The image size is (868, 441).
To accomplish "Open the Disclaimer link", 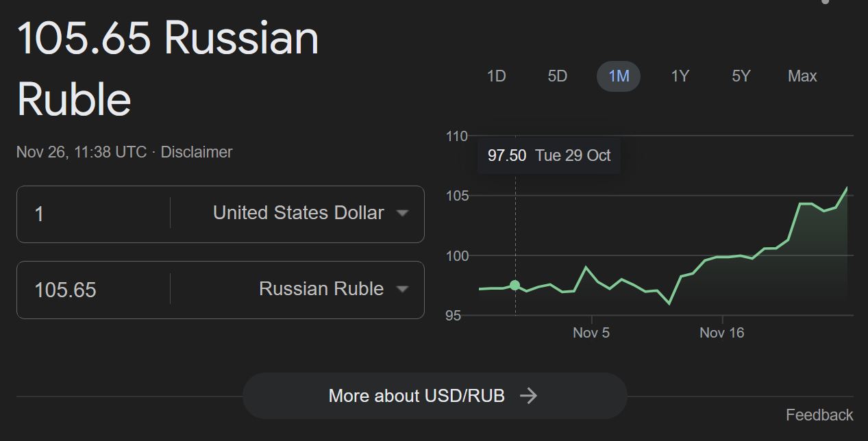I will click(196, 152).
